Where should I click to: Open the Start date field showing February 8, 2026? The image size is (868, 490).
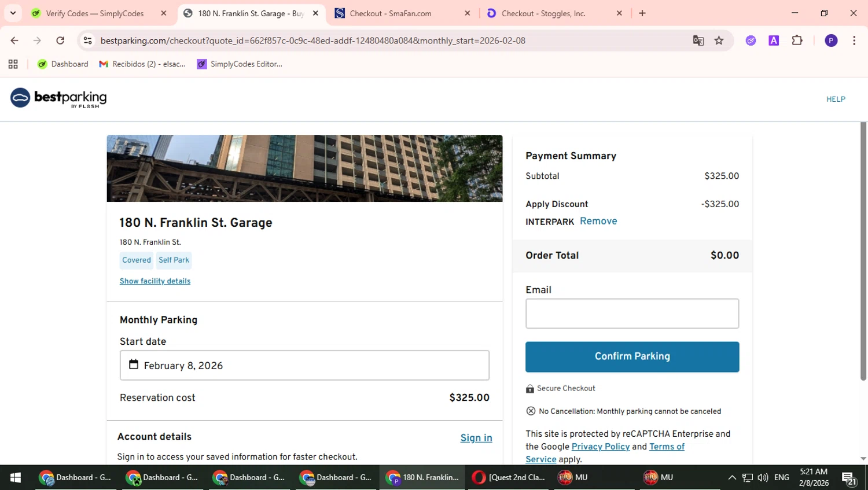304,365
